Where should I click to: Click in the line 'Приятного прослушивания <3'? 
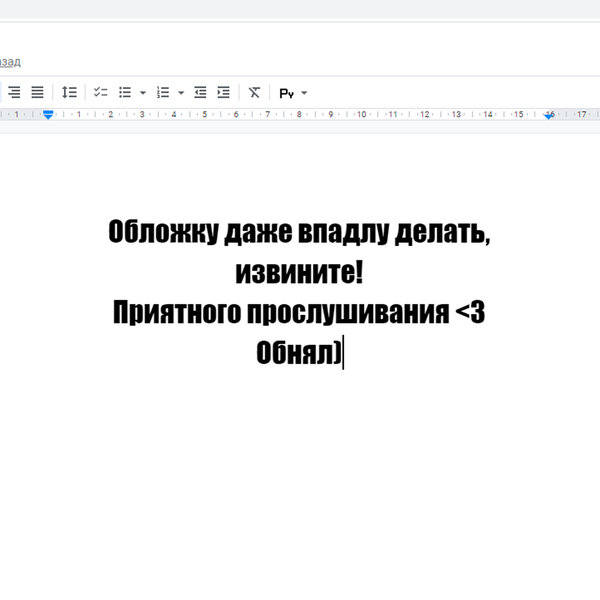coord(299,312)
